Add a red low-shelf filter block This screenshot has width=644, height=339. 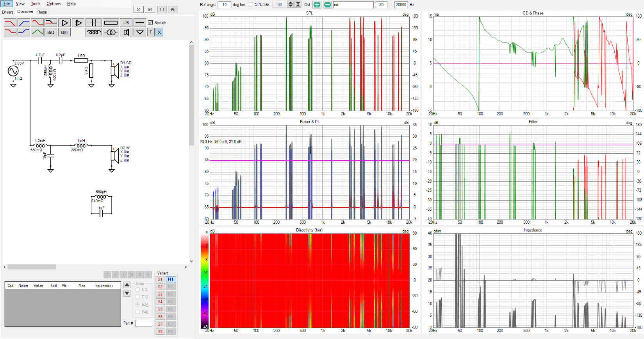(10, 32)
